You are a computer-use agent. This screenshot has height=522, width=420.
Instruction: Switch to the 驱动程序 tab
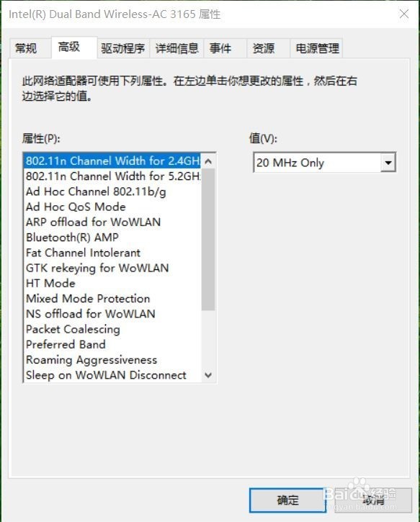(x=123, y=48)
